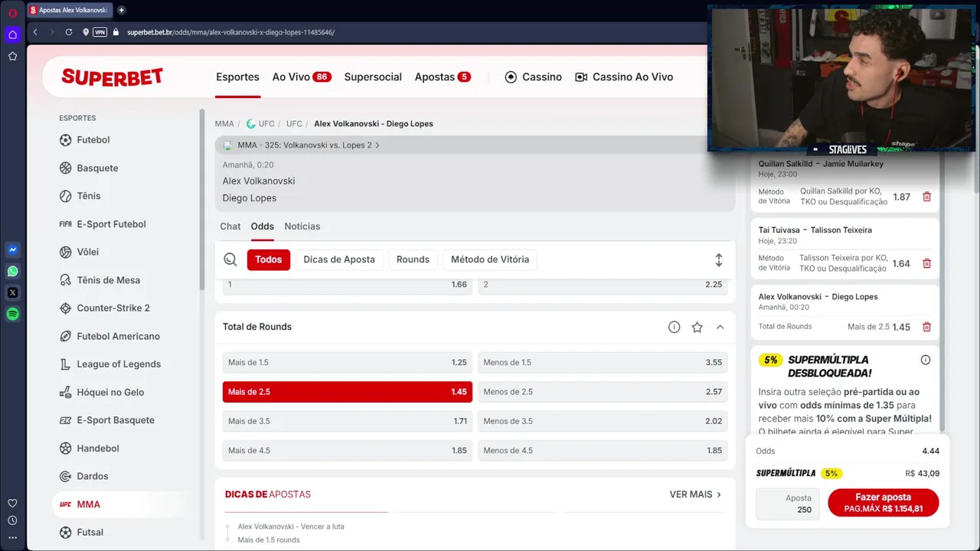Switch to the Chat tab
The width and height of the screenshot is (980, 551).
coord(230,227)
